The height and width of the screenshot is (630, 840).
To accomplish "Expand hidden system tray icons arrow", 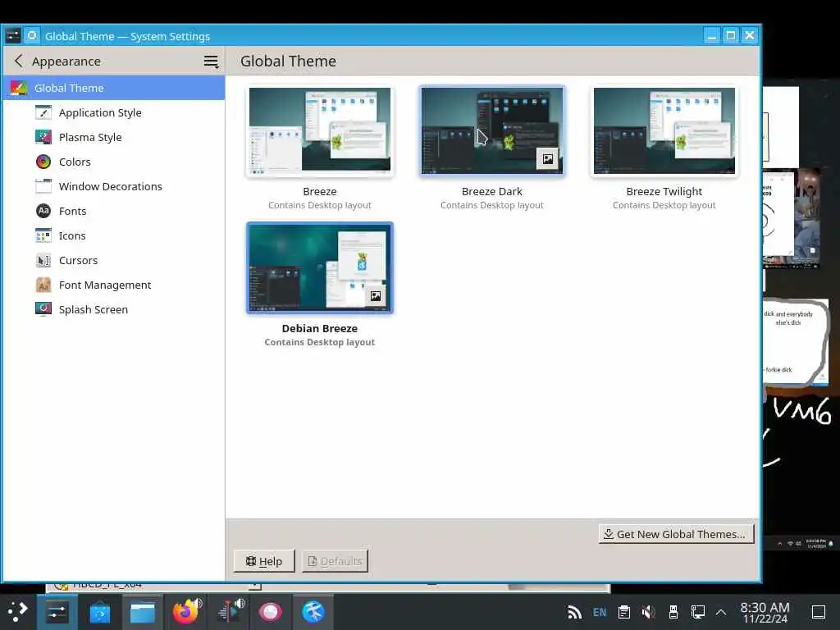I will (721, 612).
